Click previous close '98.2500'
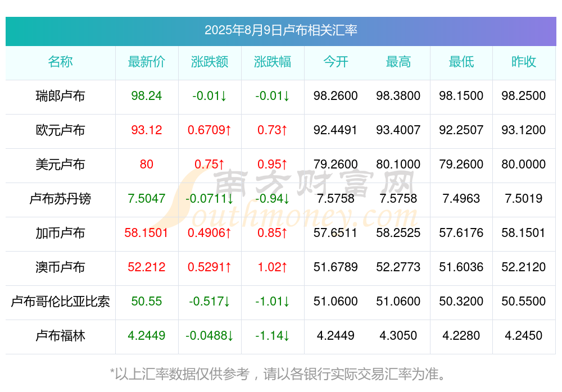The image size is (562, 392). point(523,95)
